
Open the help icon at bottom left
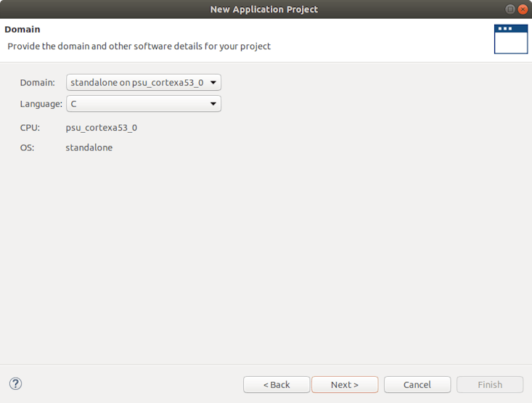point(15,384)
